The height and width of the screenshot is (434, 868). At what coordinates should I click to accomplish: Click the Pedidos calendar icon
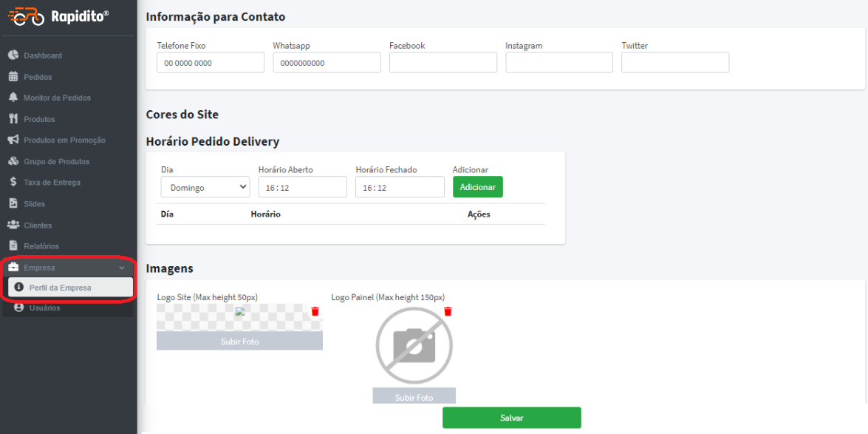14,76
